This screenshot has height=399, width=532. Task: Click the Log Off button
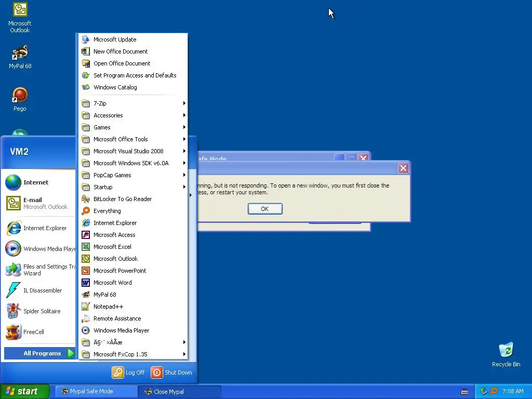point(129,373)
